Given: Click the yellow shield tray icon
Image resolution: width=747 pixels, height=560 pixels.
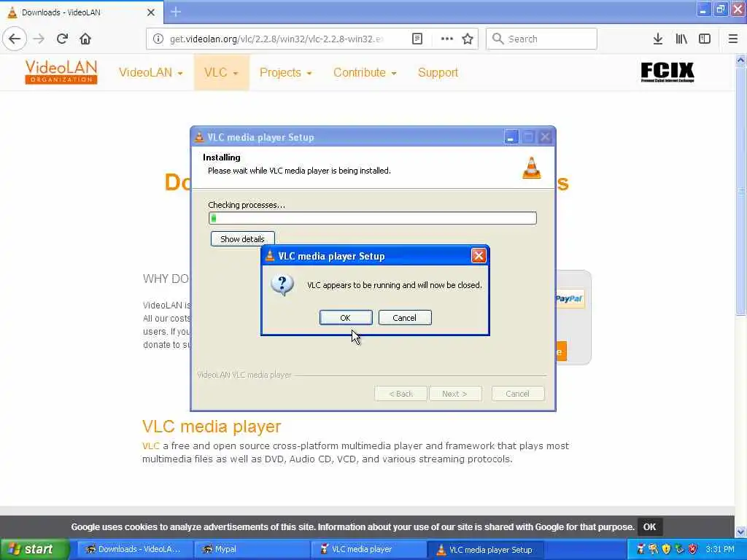Looking at the screenshot, I should click(666, 550).
